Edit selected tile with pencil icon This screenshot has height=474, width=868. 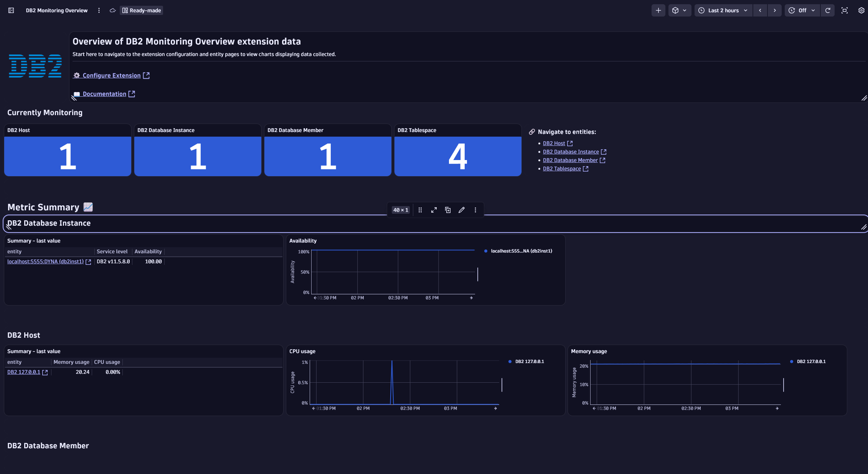coord(462,210)
